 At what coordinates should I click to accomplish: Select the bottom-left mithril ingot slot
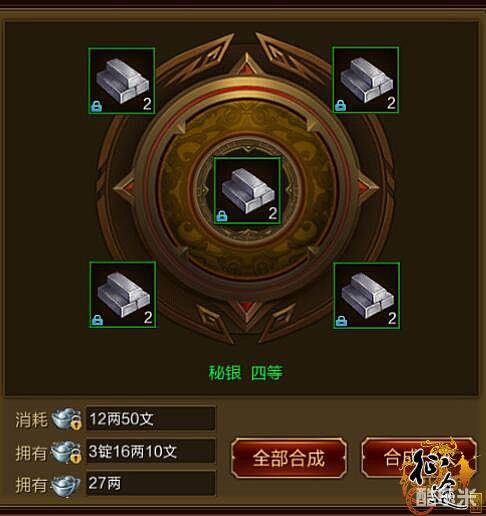[x=123, y=295]
